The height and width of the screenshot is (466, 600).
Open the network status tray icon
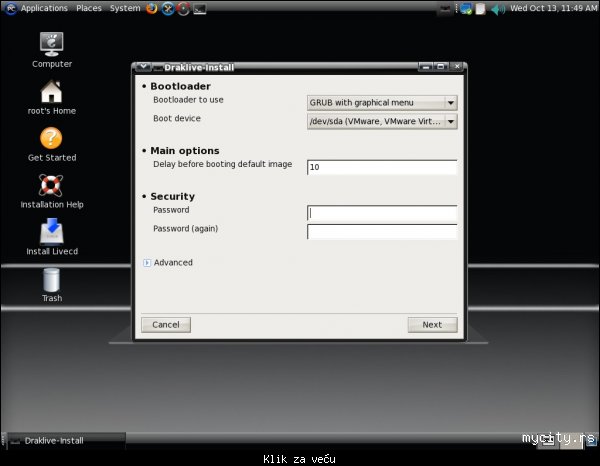(466, 8)
